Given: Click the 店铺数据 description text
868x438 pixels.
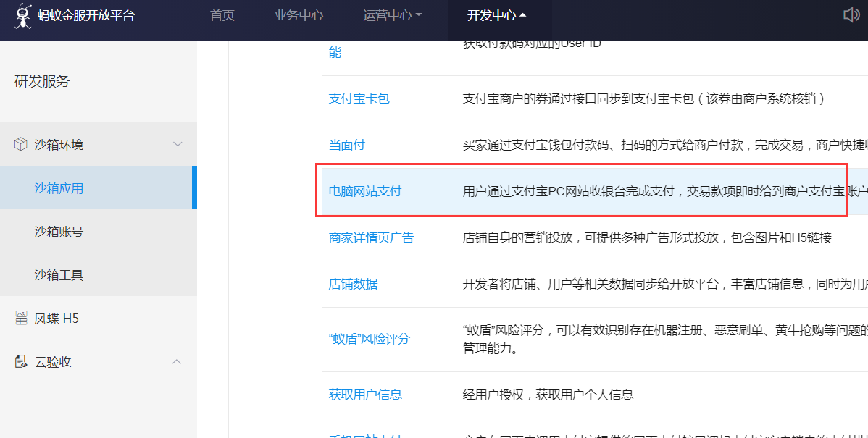Looking at the screenshot, I should 665,285.
